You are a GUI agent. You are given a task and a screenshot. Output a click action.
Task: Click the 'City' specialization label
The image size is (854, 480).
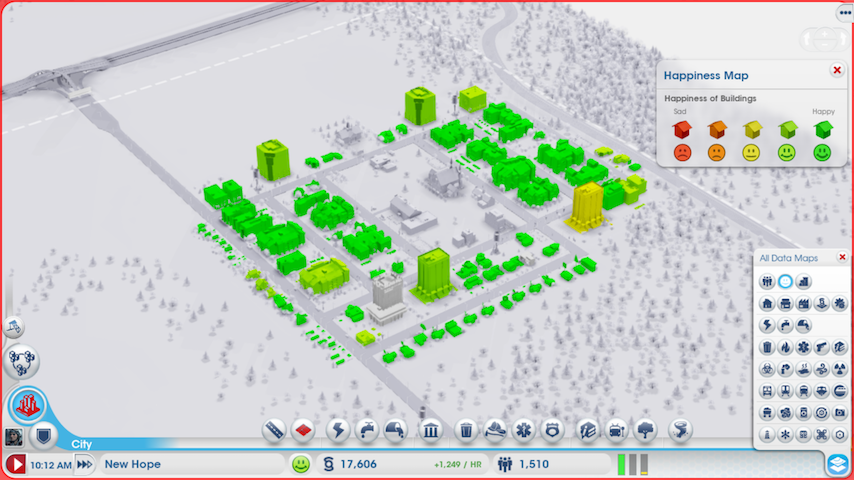82,444
